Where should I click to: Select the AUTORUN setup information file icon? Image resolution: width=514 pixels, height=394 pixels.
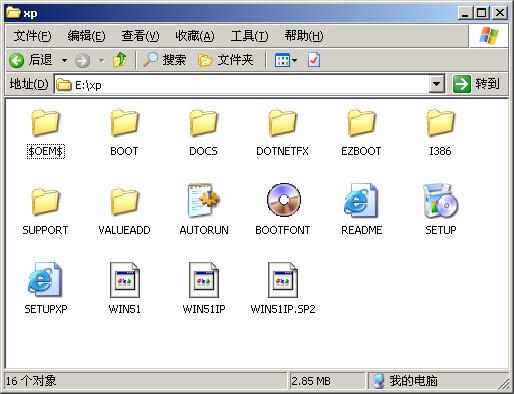coord(204,200)
